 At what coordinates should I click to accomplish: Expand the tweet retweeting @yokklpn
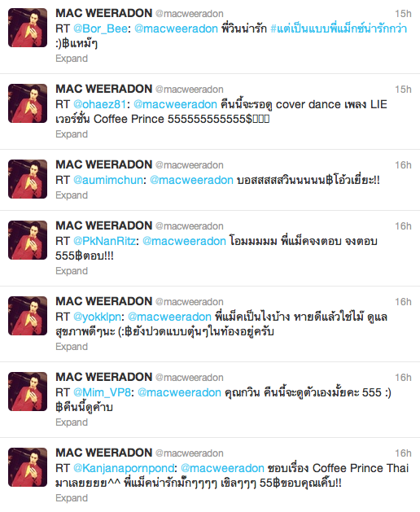tap(72, 347)
